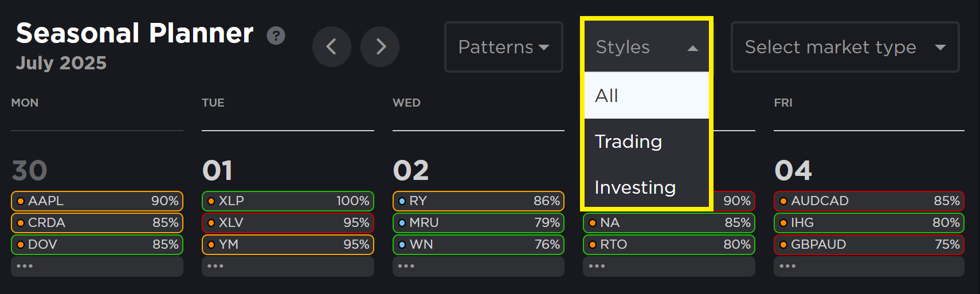Viewport: 980px width, 294px height.
Task: Show more entries for Friday 04
Action: [x=869, y=266]
